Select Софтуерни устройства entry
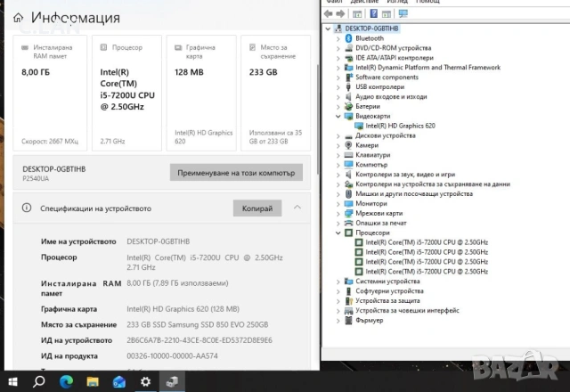The height and width of the screenshot is (392, 570). tap(389, 291)
